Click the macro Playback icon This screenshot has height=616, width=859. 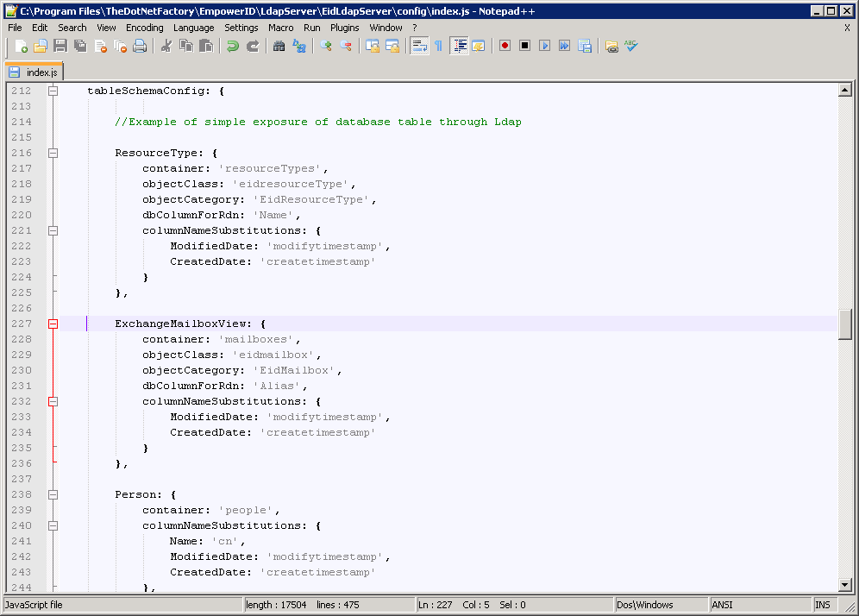pos(544,46)
